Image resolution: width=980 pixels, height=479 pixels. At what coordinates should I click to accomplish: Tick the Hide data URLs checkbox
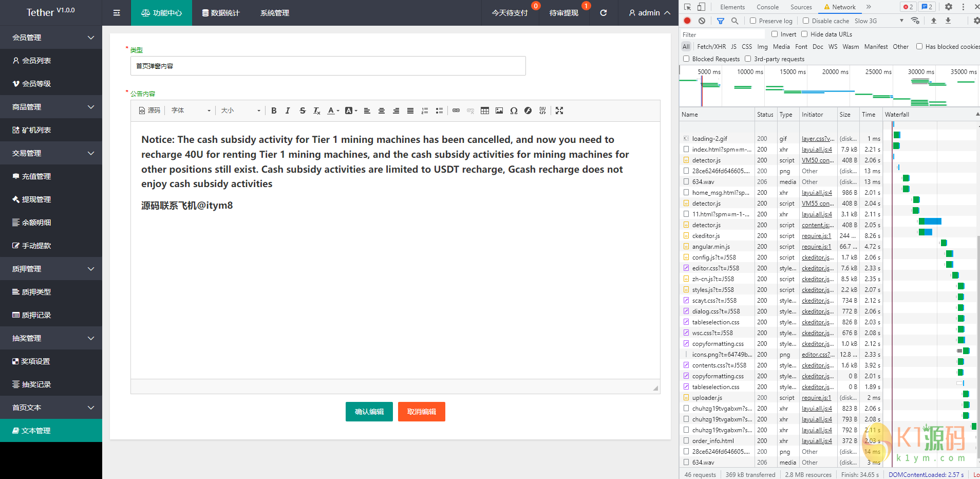(x=804, y=34)
